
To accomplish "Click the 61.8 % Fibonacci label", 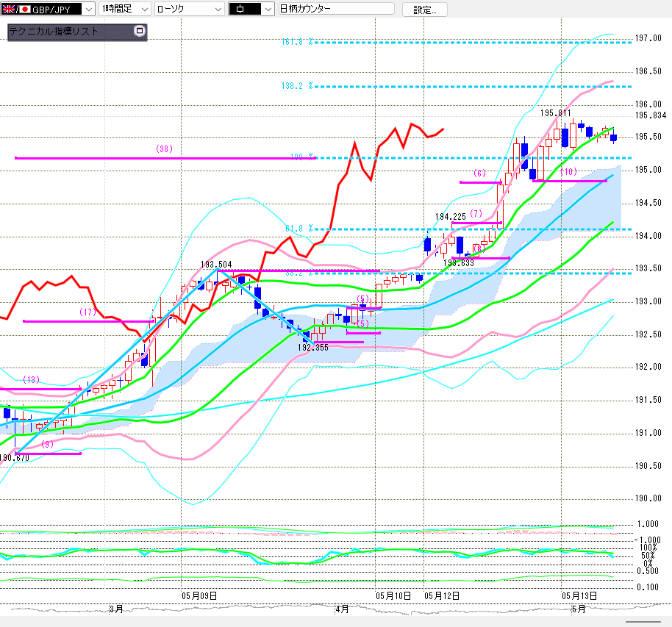I will click(299, 229).
